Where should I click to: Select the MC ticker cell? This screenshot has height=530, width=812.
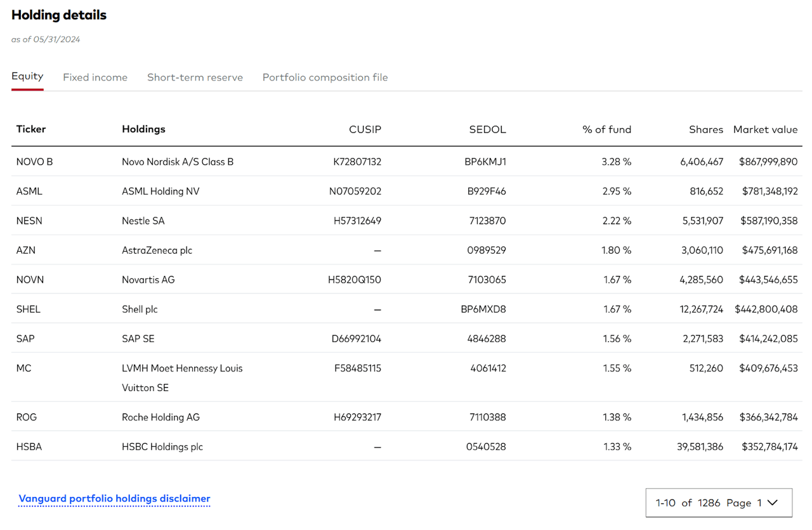click(x=23, y=368)
